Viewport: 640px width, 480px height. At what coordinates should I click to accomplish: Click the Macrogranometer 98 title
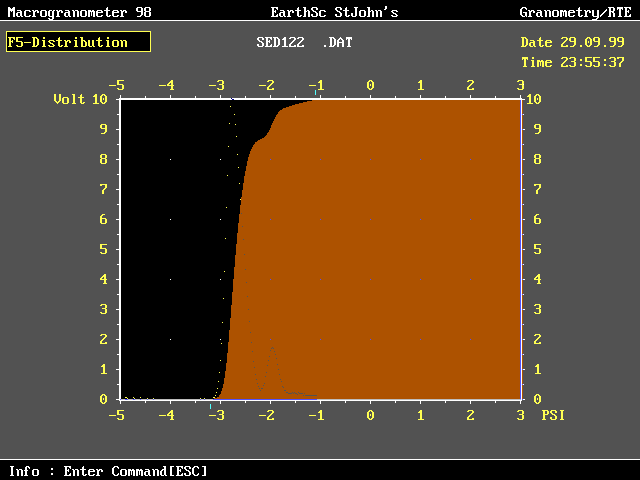pos(80,12)
